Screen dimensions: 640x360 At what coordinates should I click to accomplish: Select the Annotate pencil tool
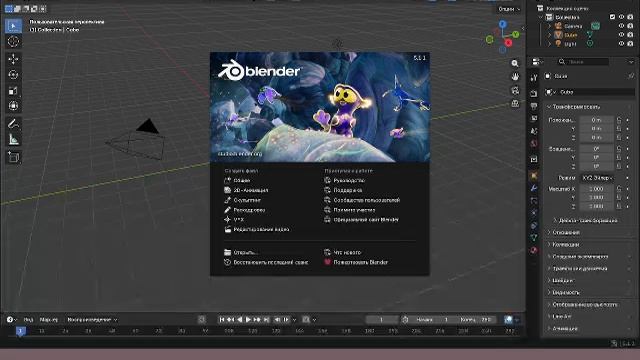tap(13, 124)
